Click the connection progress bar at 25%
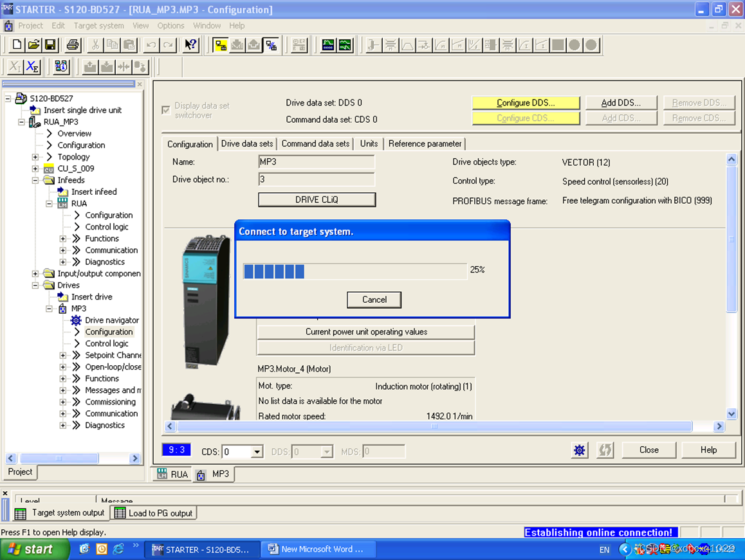The height and width of the screenshot is (560, 745). click(x=354, y=271)
